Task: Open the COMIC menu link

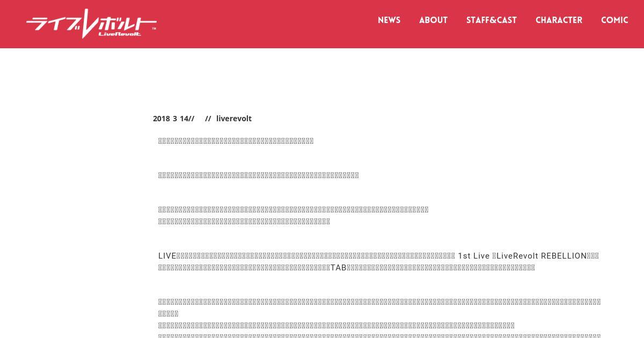Action: click(x=614, y=20)
